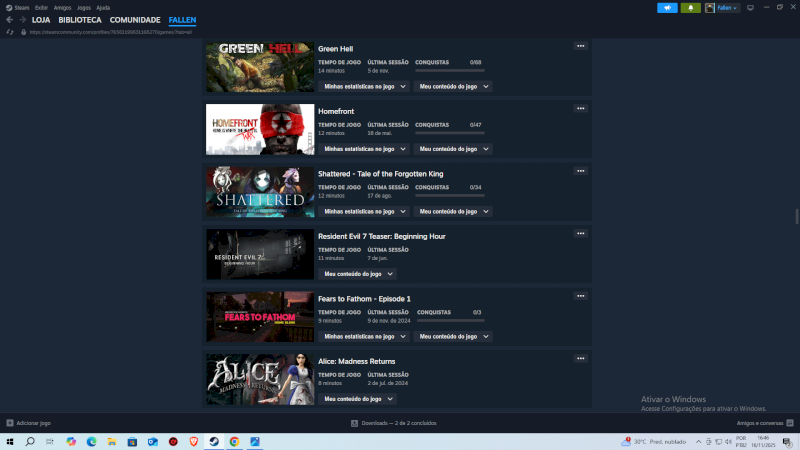
Task: Go to the BIBLIOTECA tab
Action: tap(80, 20)
